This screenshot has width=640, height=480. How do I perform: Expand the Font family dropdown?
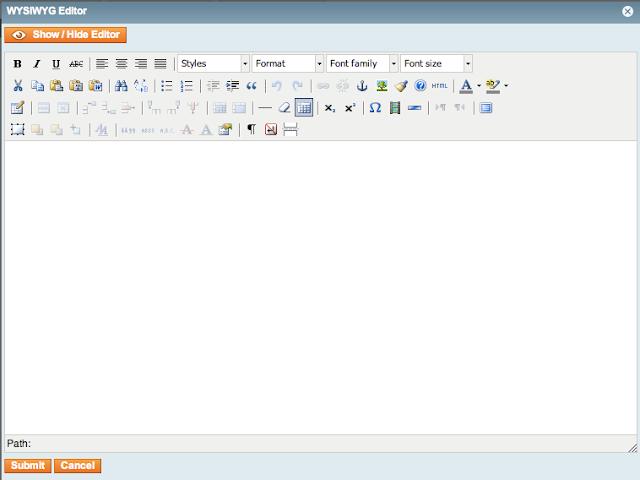pyautogui.click(x=362, y=64)
